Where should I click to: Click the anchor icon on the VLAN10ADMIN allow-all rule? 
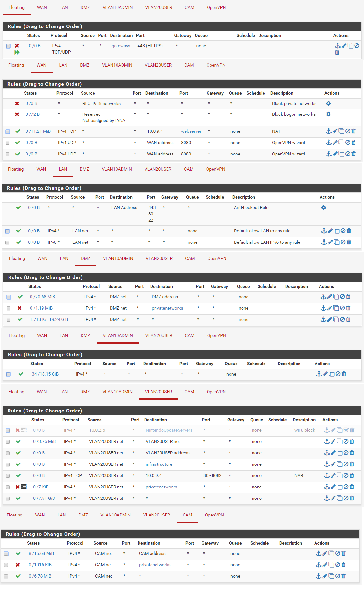pyautogui.click(x=319, y=374)
